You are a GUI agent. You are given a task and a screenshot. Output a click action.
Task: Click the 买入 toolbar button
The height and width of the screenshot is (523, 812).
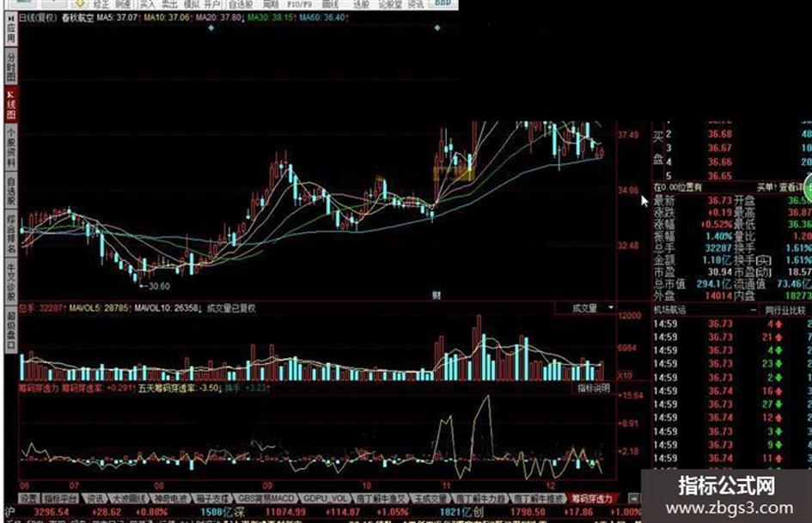pyautogui.click(x=148, y=4)
